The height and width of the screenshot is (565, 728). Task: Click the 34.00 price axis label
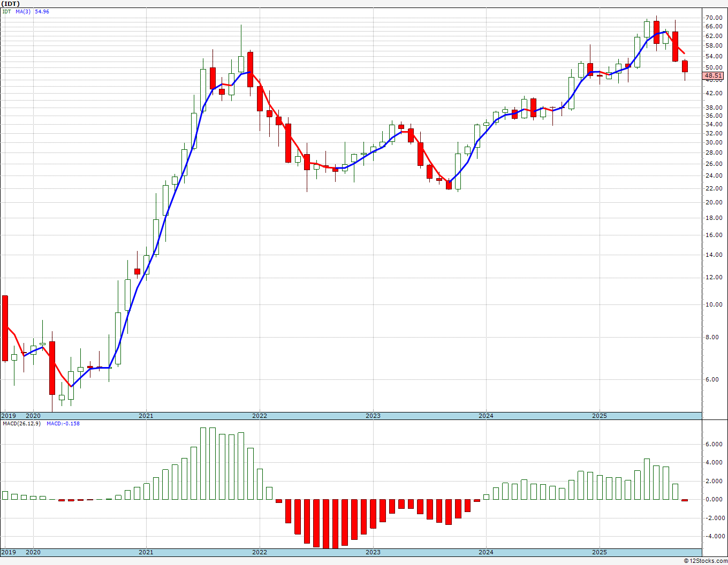[x=714, y=124]
